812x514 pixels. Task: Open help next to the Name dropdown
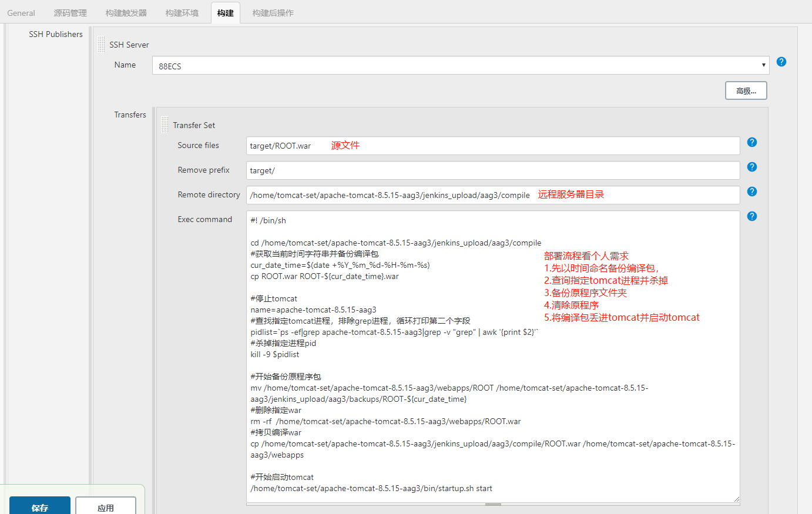click(781, 62)
